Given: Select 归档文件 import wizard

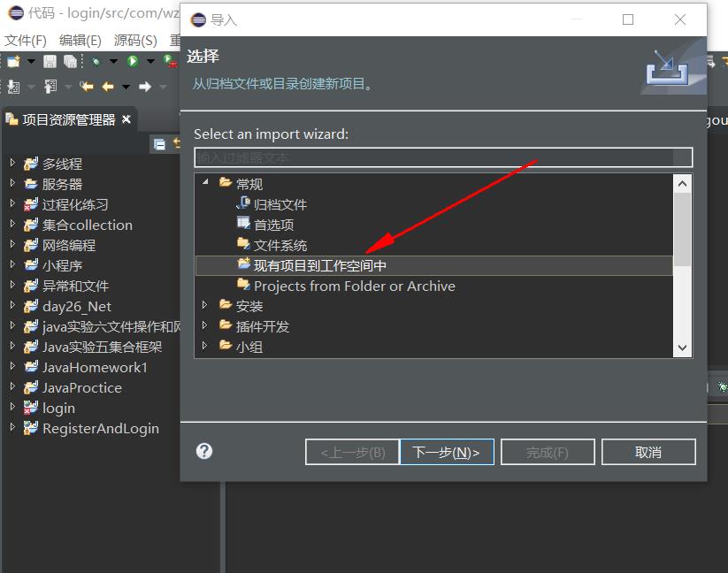Looking at the screenshot, I should click(x=280, y=204).
